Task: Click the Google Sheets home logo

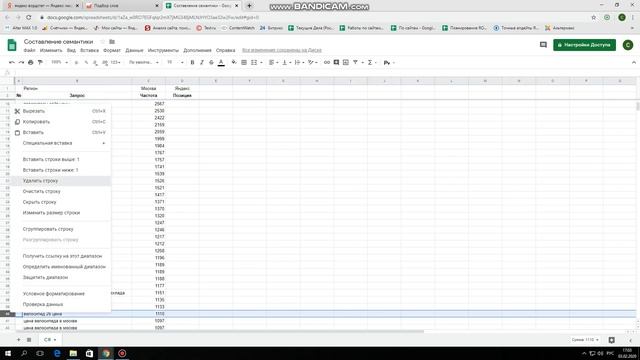Action: coord(12,45)
